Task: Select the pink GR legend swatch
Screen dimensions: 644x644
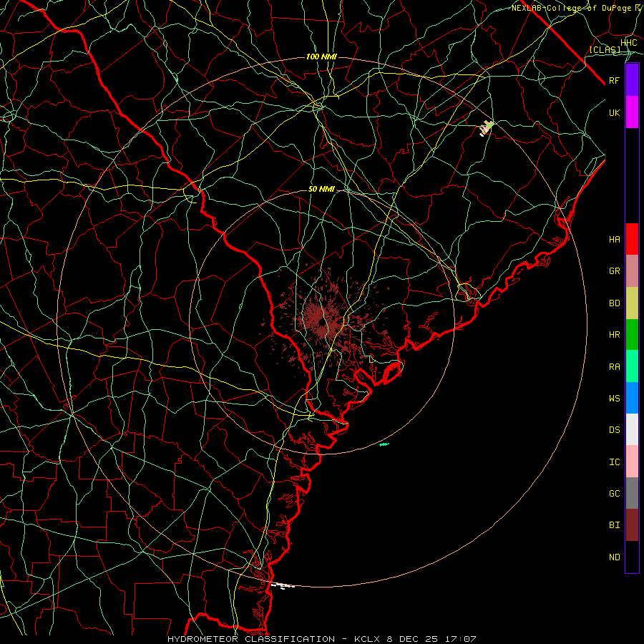Action: pos(632,271)
